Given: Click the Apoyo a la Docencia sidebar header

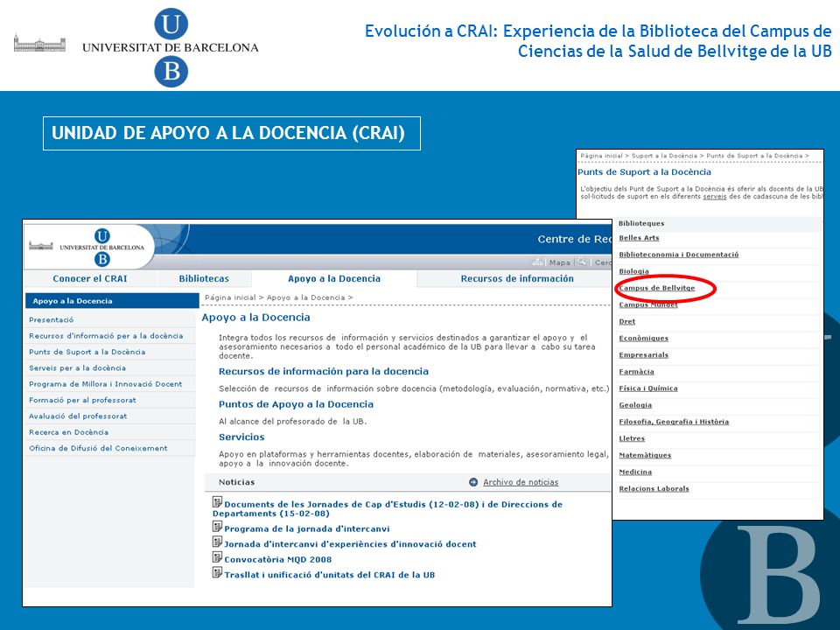Looking at the screenshot, I should pyautogui.click(x=112, y=300).
